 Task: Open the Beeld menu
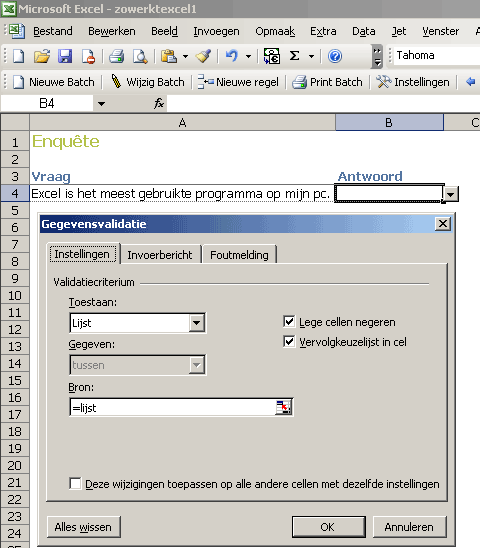(164, 31)
